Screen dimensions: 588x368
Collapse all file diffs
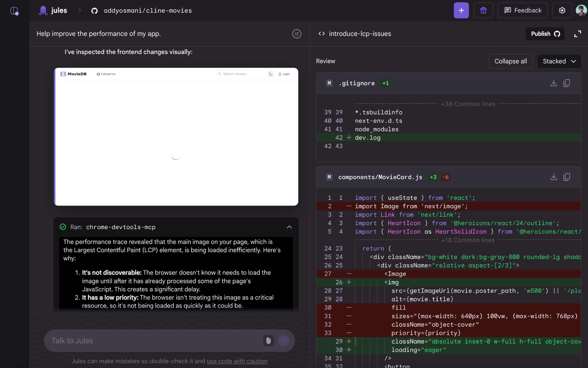pyautogui.click(x=510, y=61)
